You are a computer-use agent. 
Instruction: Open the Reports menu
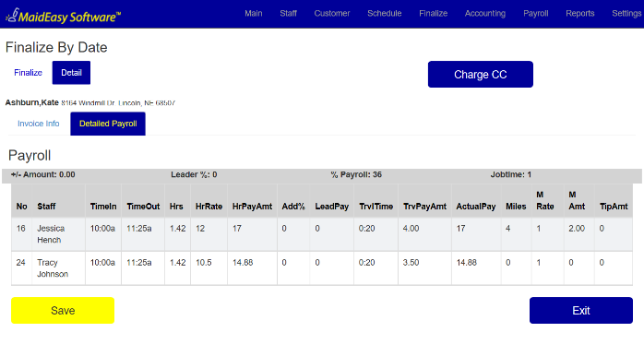click(580, 13)
